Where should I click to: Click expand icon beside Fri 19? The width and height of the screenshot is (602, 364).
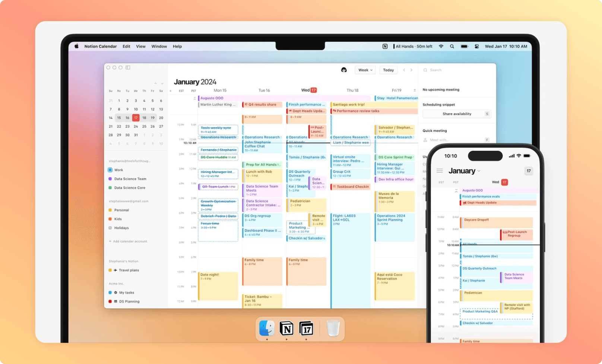pyautogui.click(x=415, y=90)
